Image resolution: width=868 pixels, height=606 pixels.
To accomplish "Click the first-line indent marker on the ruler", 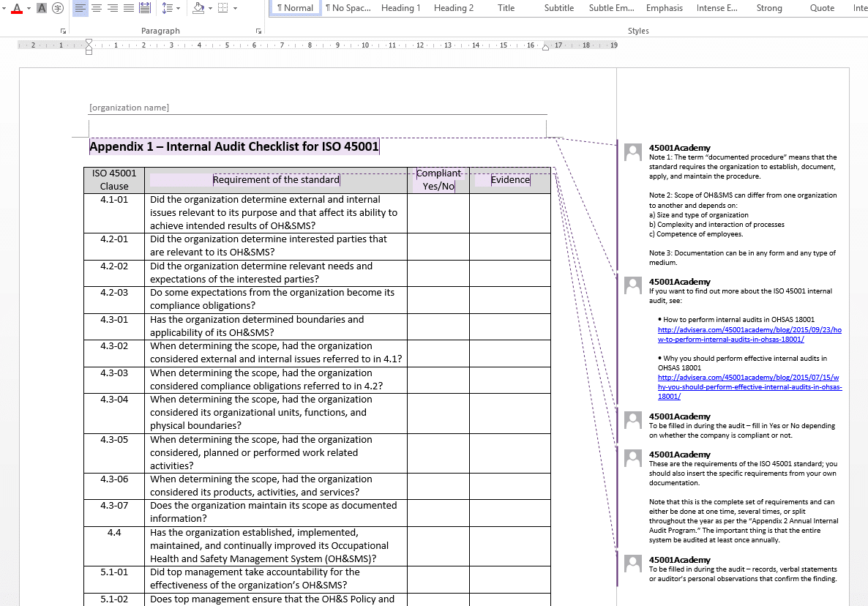I will (89, 43).
